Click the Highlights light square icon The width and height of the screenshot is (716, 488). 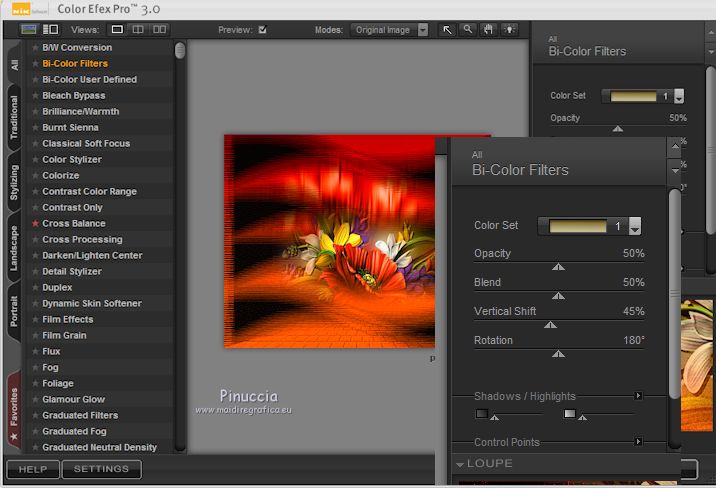[x=569, y=414]
